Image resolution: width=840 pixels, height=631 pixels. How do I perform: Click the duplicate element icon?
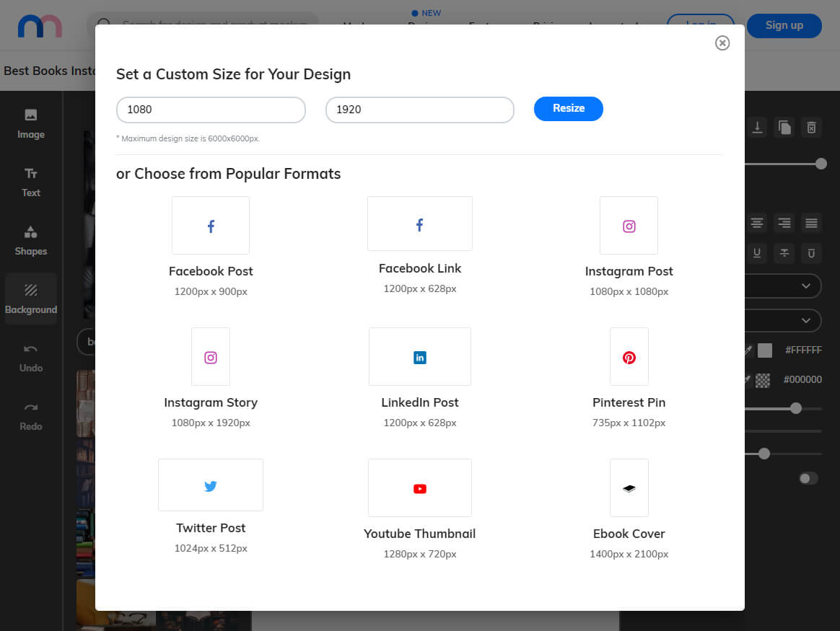click(x=784, y=128)
